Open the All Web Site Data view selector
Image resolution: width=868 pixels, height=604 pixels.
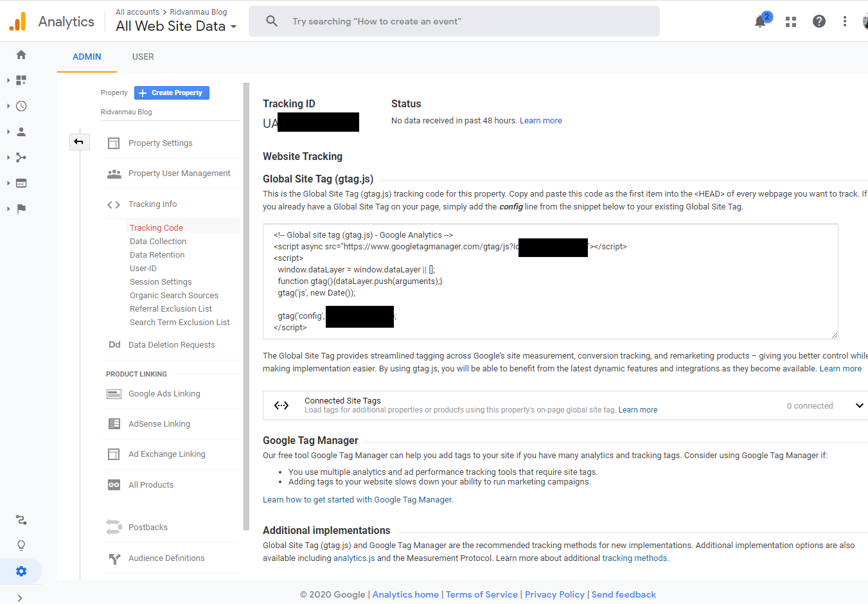click(x=176, y=26)
